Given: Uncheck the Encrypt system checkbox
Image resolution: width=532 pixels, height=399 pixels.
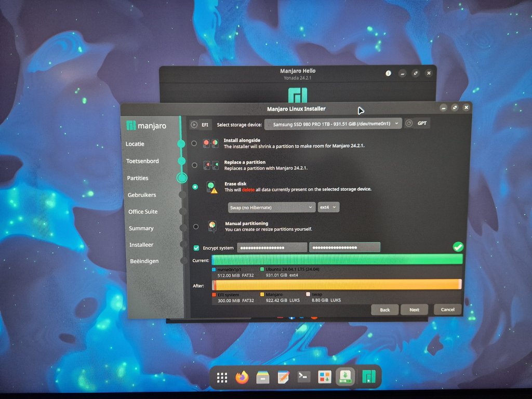Looking at the screenshot, I should 196,248.
